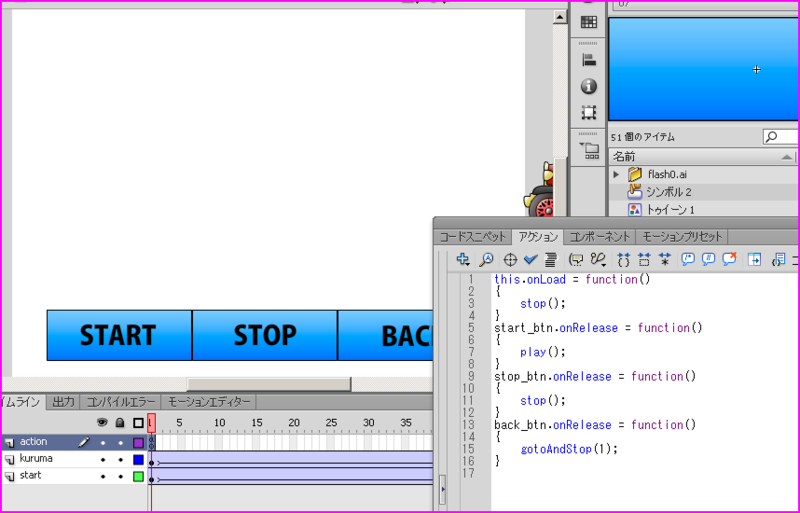
Task: Open Find tool in Actions panel
Action: click(x=486, y=259)
